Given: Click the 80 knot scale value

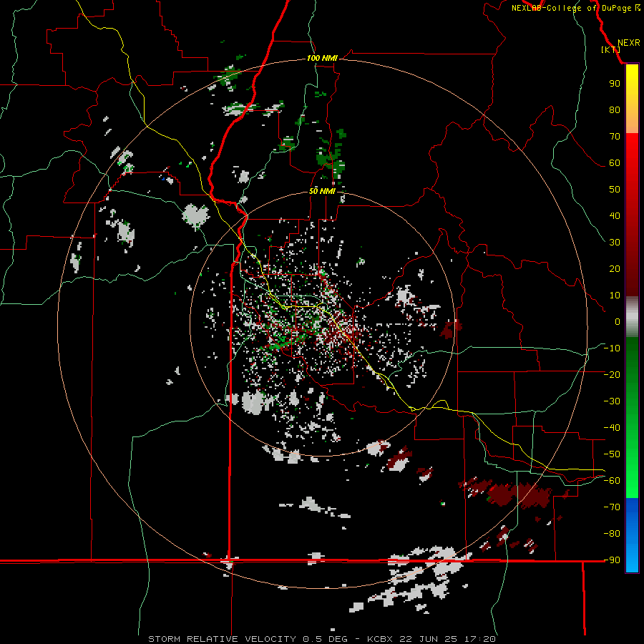Looking at the screenshot, I should pyautogui.click(x=615, y=109).
